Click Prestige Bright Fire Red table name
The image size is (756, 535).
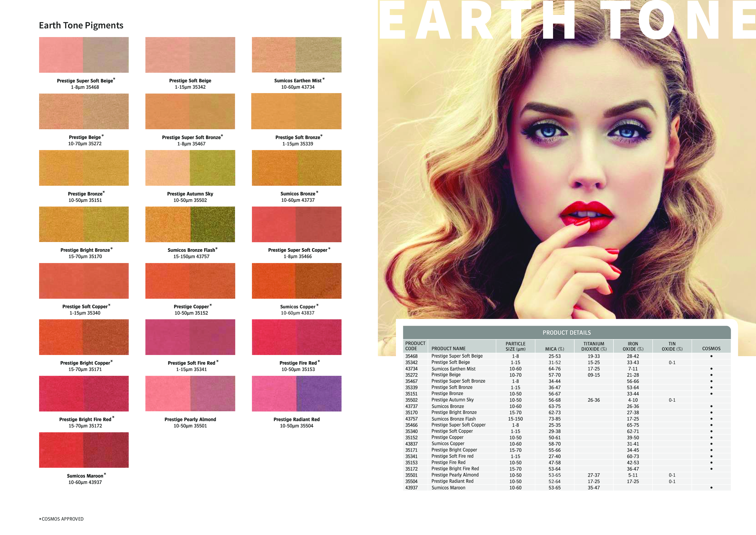pos(455,469)
